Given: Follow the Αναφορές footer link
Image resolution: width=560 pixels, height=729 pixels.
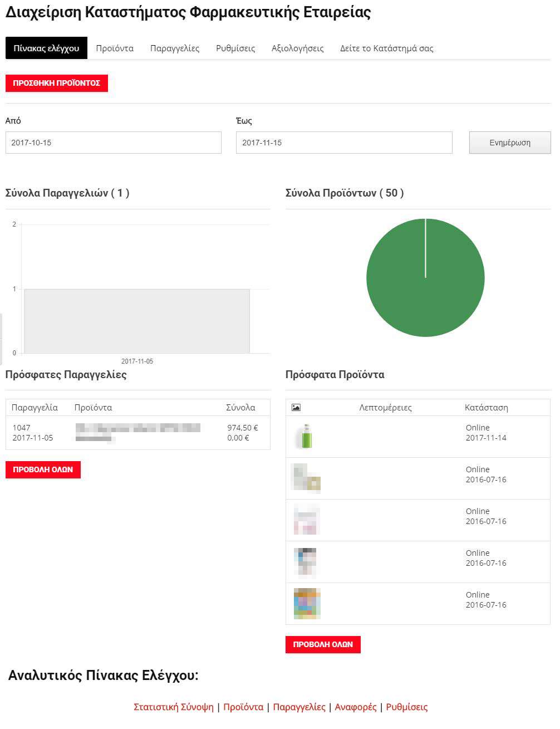Looking at the screenshot, I should (x=356, y=707).
